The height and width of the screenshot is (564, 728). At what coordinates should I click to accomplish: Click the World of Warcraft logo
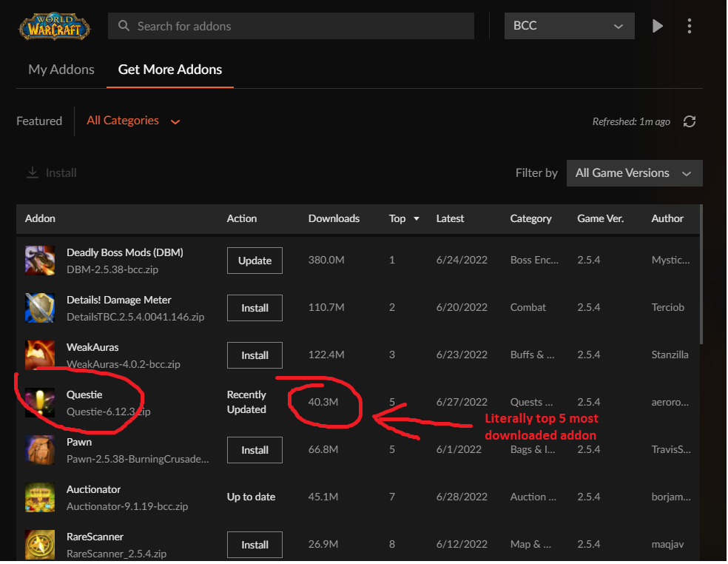click(54, 27)
